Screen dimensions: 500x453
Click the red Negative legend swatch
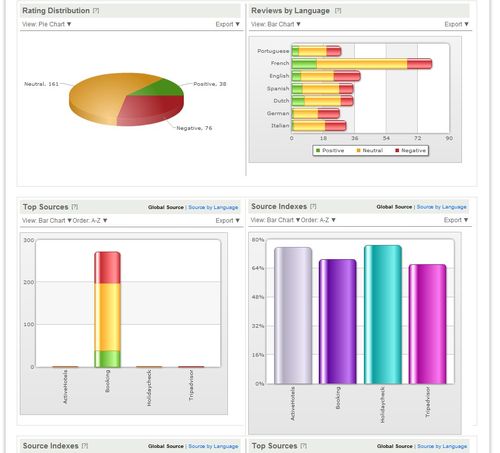[x=397, y=151]
